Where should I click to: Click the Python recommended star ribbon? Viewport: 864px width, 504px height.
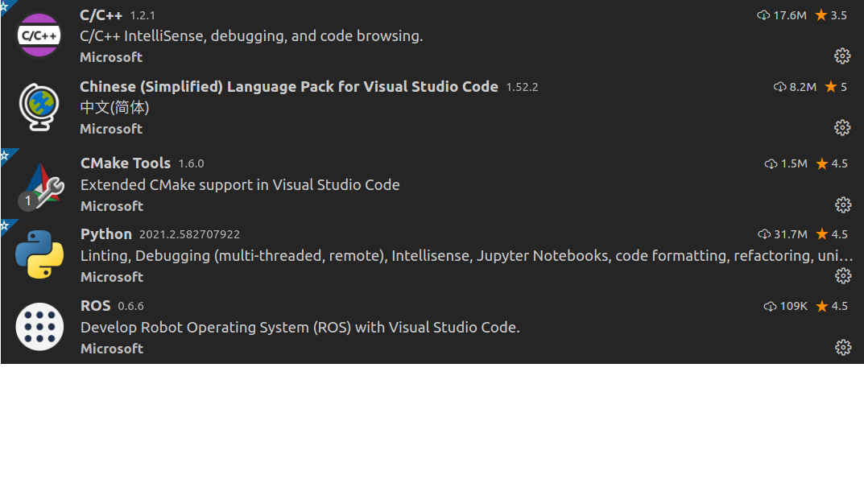[6, 226]
